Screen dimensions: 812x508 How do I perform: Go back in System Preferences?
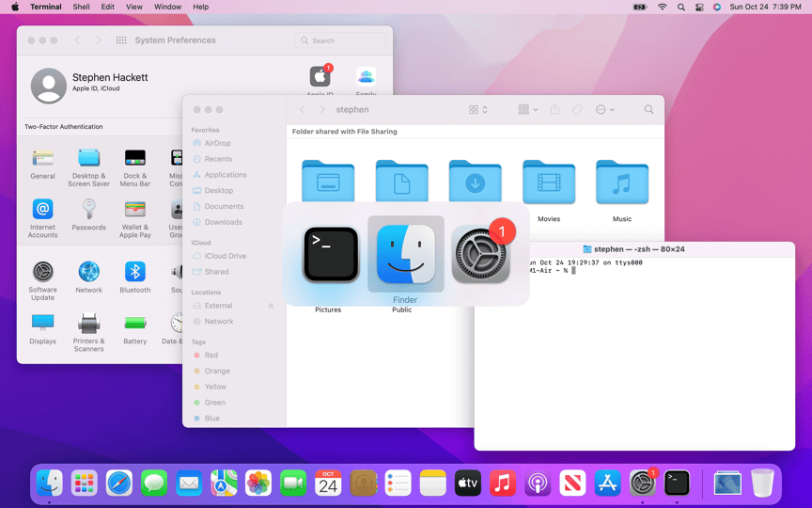point(78,40)
